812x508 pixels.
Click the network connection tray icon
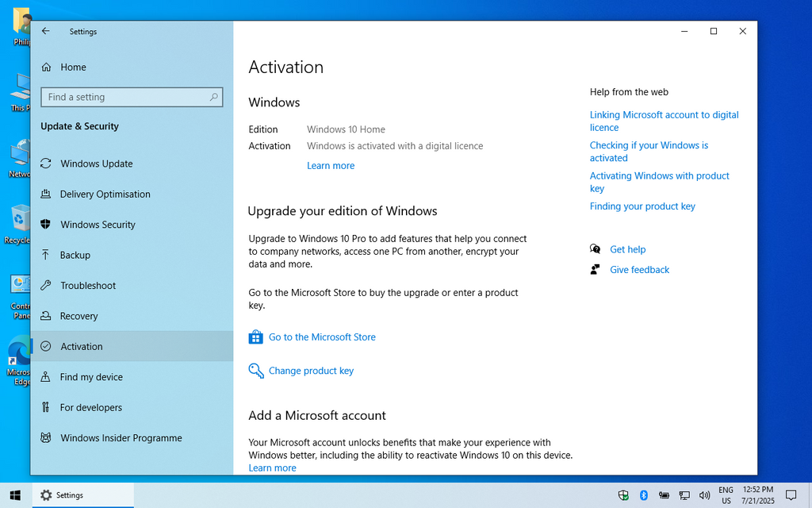tap(684, 495)
